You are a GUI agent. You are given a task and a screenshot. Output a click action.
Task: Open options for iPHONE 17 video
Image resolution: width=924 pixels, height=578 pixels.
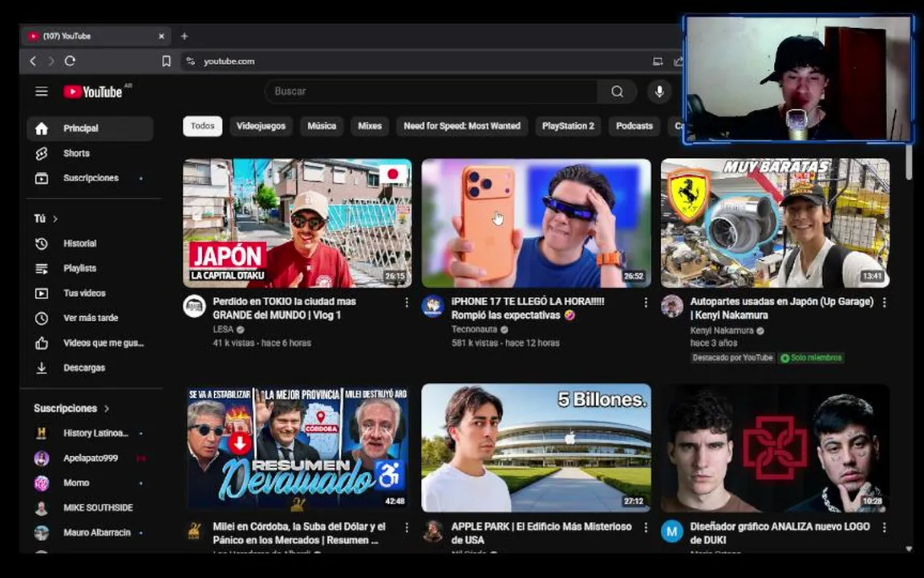pos(645,302)
